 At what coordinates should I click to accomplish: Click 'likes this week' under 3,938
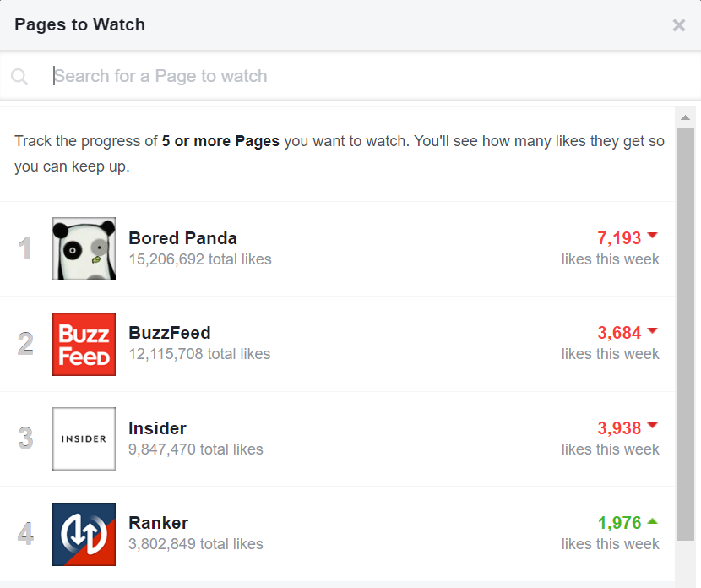pos(611,449)
